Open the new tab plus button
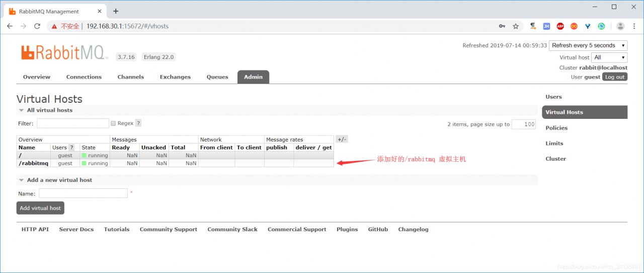The width and height of the screenshot is (644, 273). click(x=116, y=11)
